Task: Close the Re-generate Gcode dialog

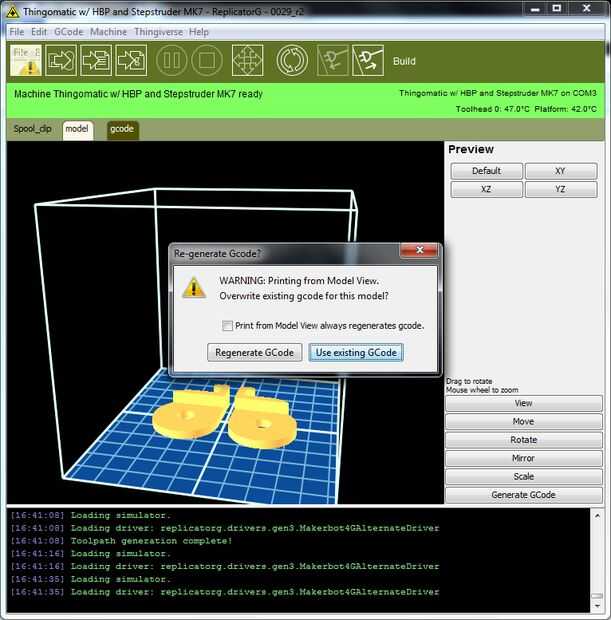Action: [x=419, y=250]
